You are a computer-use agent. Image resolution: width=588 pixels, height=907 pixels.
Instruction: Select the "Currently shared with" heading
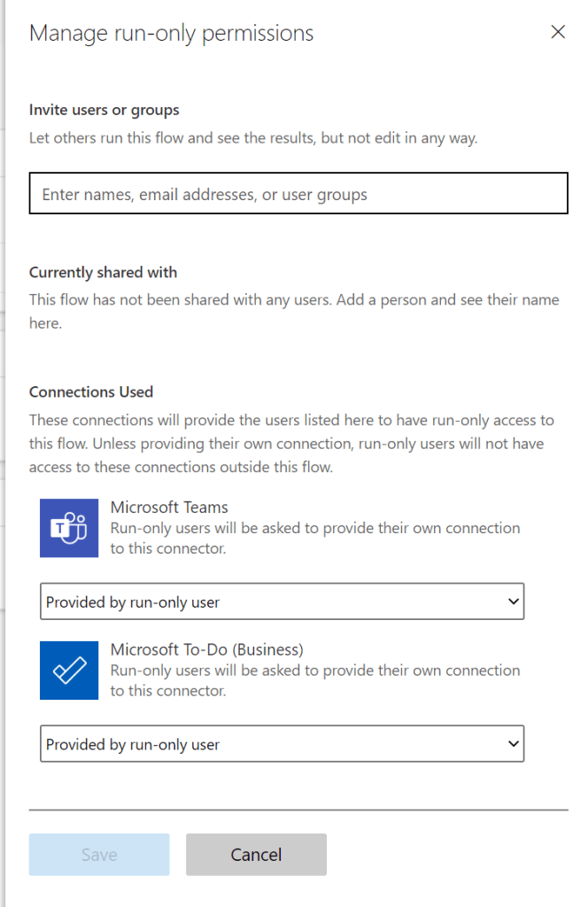[103, 272]
